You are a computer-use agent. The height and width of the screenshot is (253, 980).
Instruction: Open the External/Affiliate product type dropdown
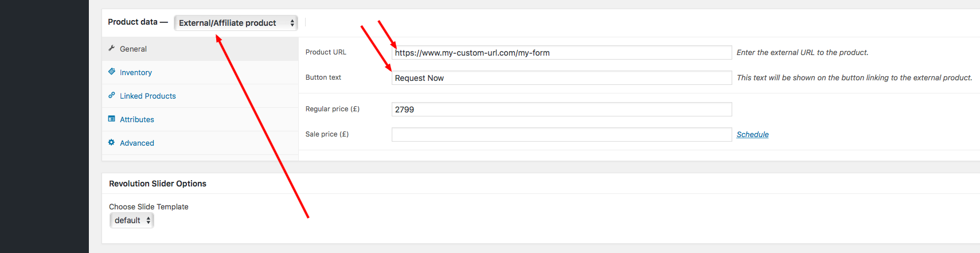pos(236,23)
